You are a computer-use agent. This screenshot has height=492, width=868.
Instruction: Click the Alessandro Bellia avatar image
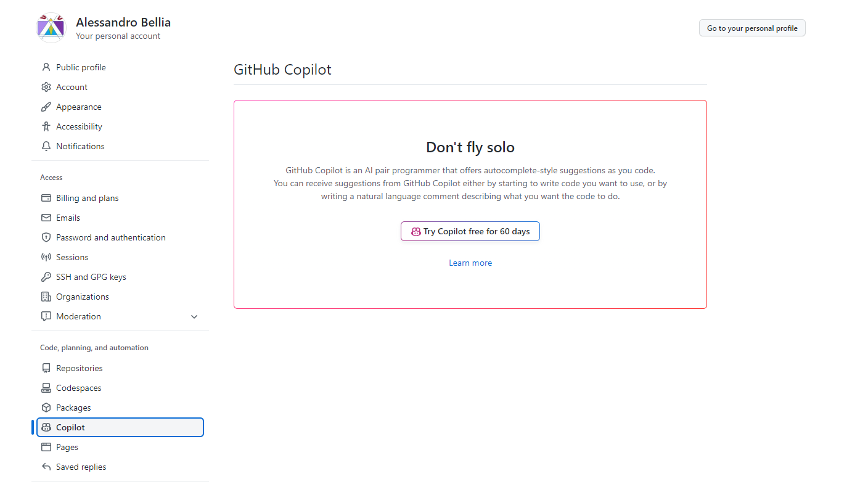click(51, 27)
